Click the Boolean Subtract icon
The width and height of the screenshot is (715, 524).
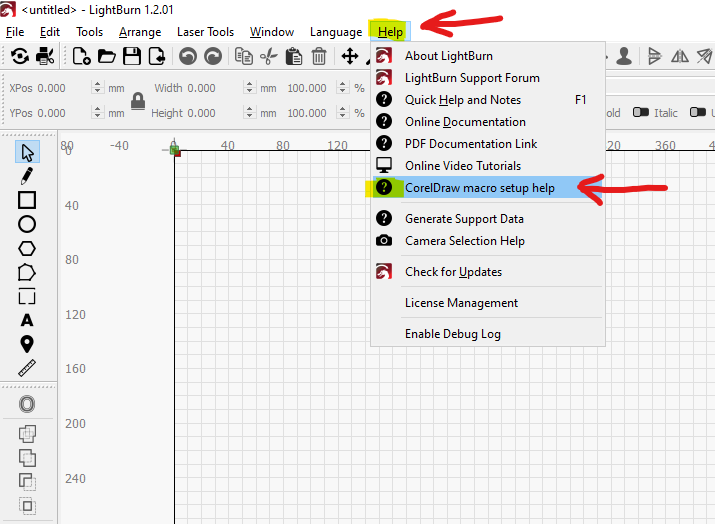coord(27,482)
